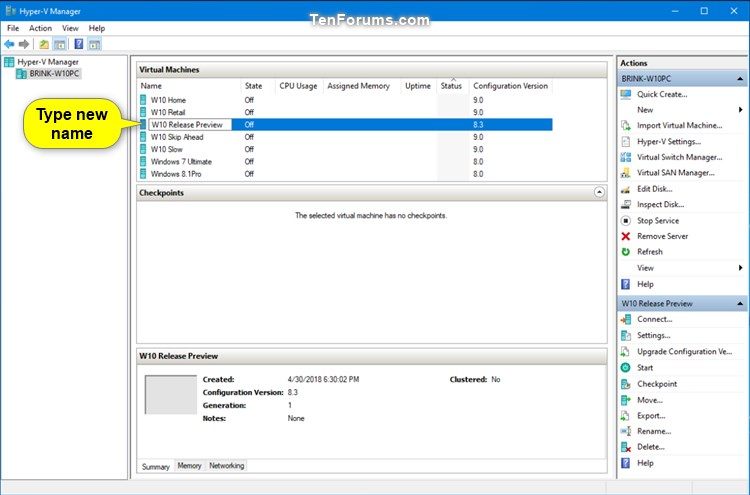Click the Connect icon in Actions
The width and height of the screenshot is (750, 495).
click(626, 319)
